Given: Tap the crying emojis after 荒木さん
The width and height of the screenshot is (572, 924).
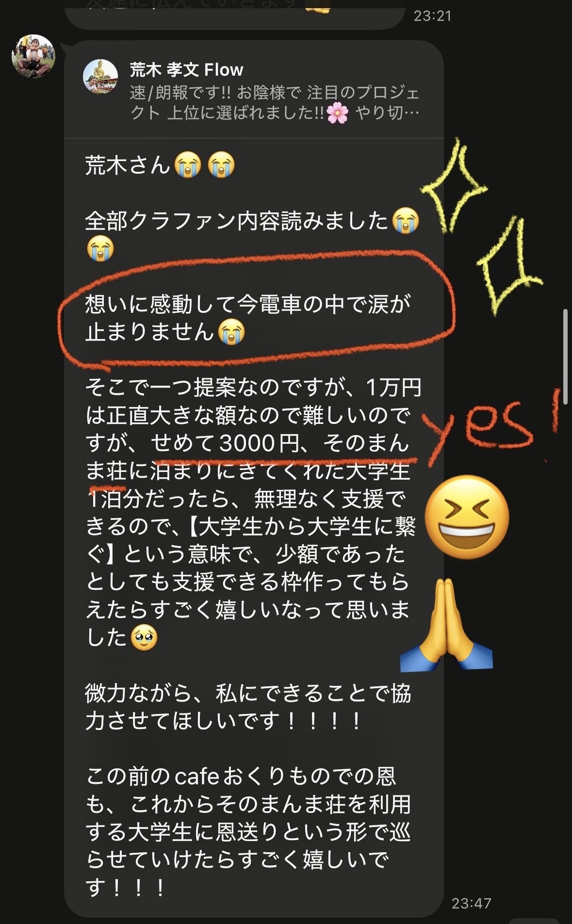Looking at the screenshot, I should (205, 165).
